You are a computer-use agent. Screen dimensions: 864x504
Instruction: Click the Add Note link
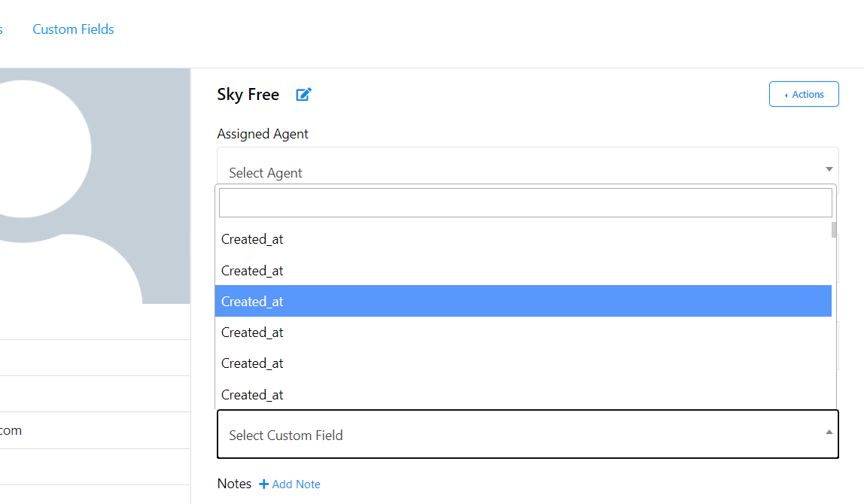click(296, 484)
